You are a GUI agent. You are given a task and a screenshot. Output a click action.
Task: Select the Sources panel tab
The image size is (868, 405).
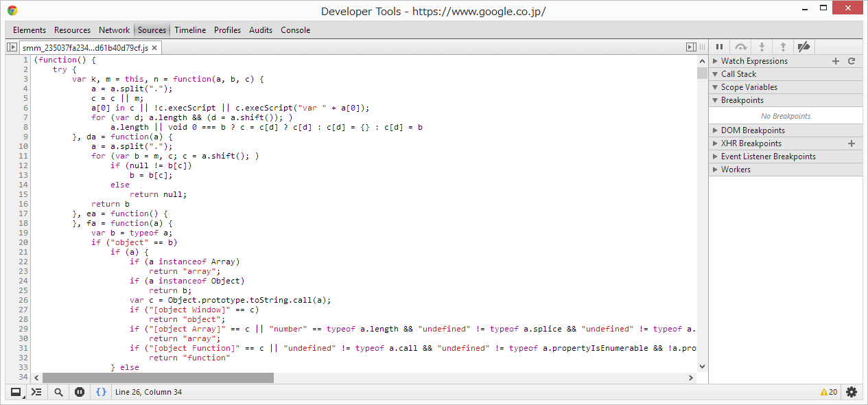(152, 30)
